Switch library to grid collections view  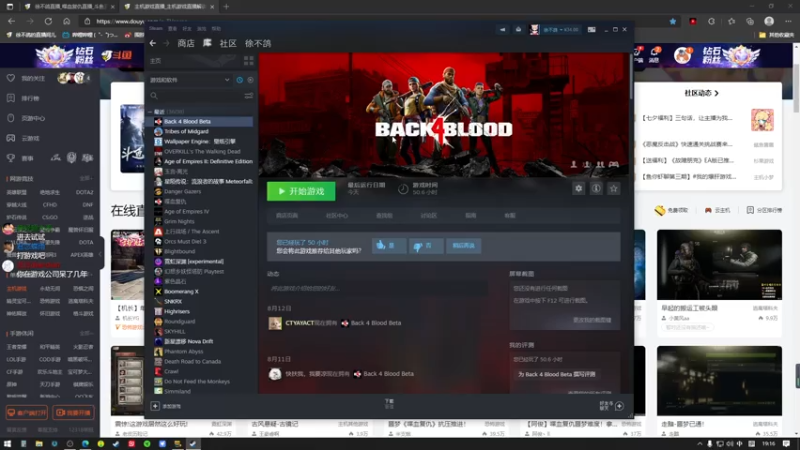[x=248, y=61]
